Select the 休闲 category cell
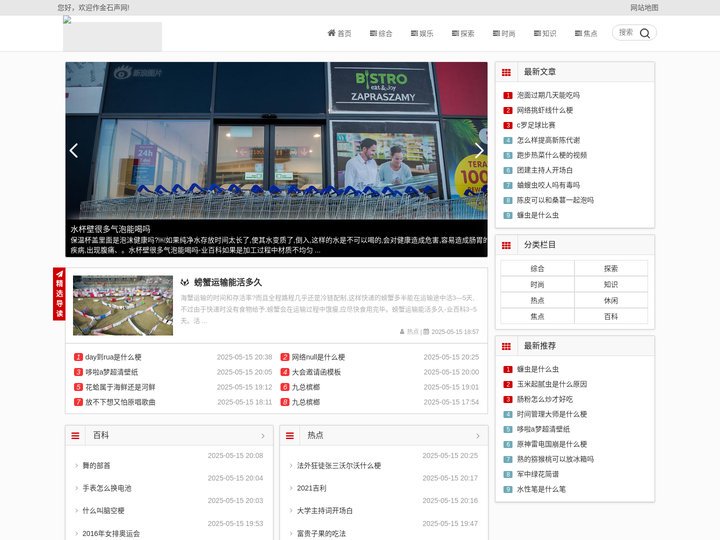Viewport: 720px width, 540px height. pyautogui.click(x=611, y=300)
